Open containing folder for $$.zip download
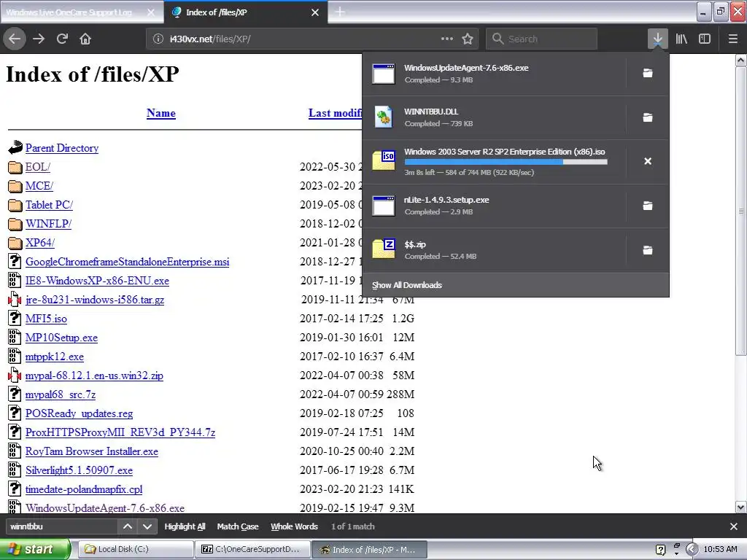Viewport: 747px width, 560px height. click(x=648, y=250)
